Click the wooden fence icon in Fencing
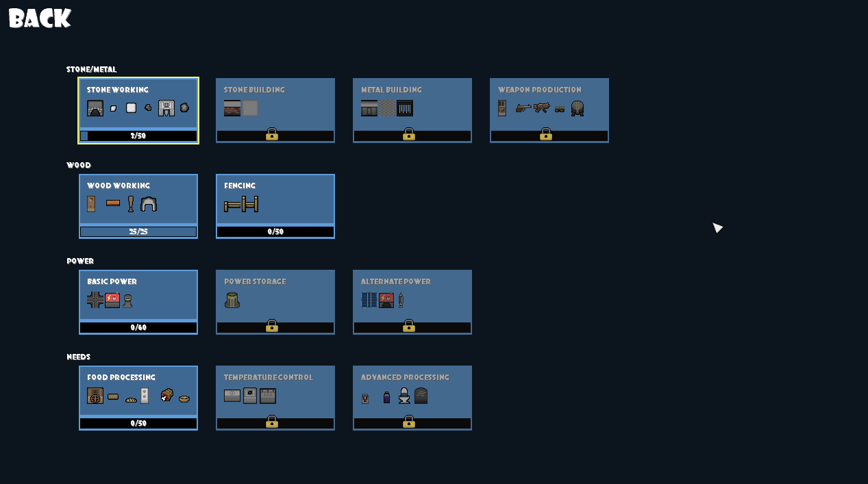The image size is (868, 484). coord(241,204)
